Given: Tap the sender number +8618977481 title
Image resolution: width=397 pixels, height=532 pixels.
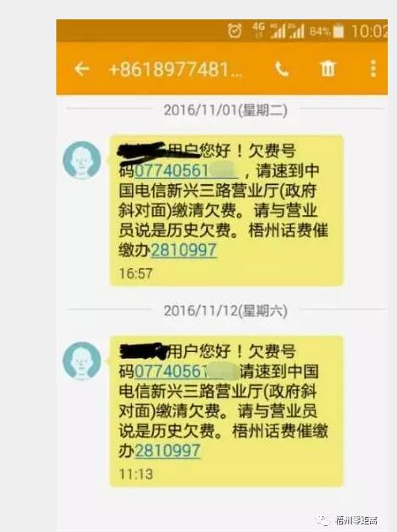Looking at the screenshot, I should [176, 70].
